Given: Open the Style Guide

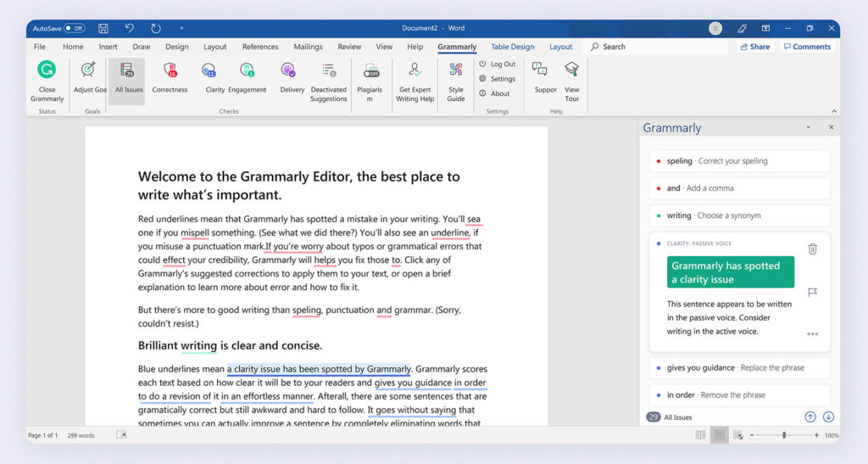Looking at the screenshot, I should pos(455,82).
